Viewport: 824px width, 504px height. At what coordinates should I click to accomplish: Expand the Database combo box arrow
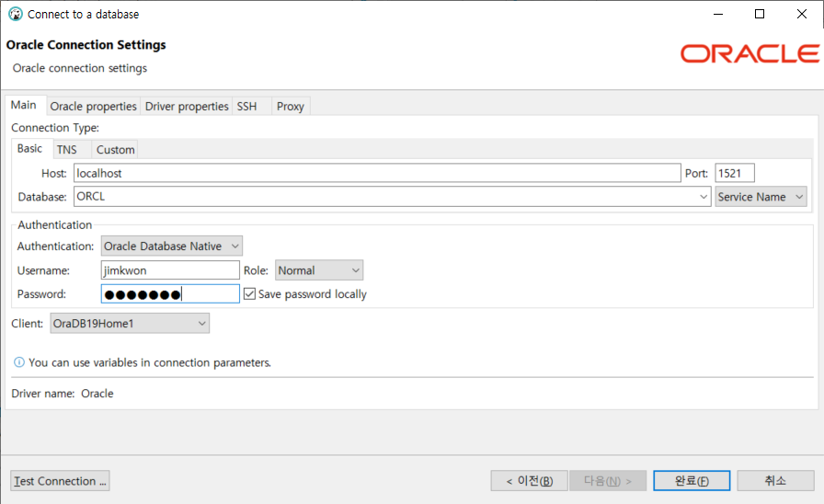click(x=704, y=197)
